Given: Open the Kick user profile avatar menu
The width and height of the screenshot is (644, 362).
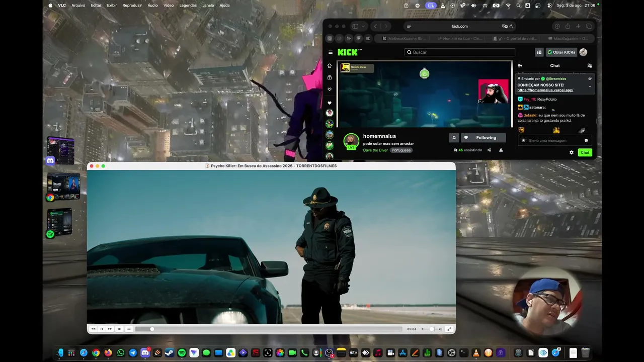Looking at the screenshot, I should pyautogui.click(x=583, y=52).
